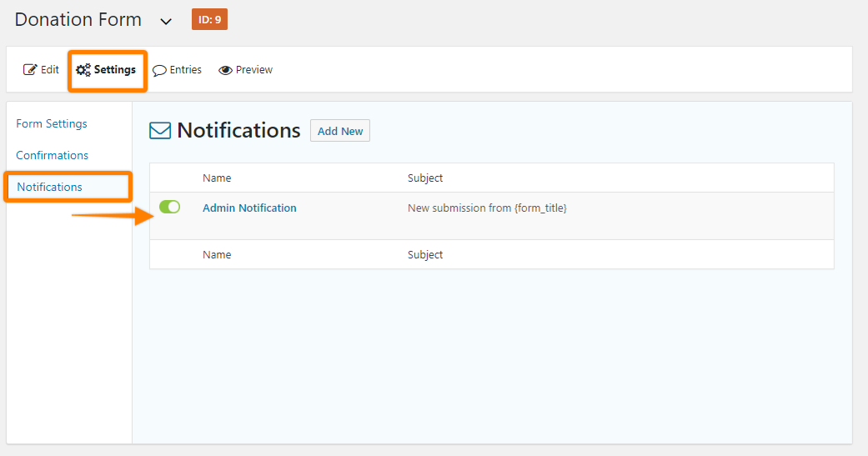This screenshot has height=456, width=868.
Task: Click the Entries speech bubble icon
Action: 159,71
